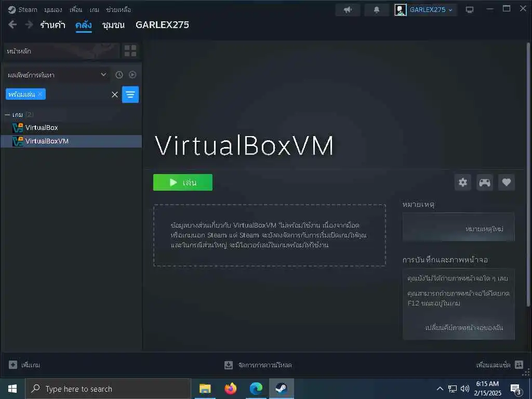Show hidden system tray icons

tap(440, 389)
